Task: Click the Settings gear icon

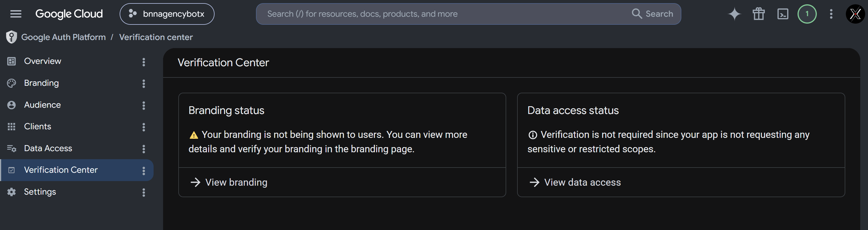Action: (12, 192)
